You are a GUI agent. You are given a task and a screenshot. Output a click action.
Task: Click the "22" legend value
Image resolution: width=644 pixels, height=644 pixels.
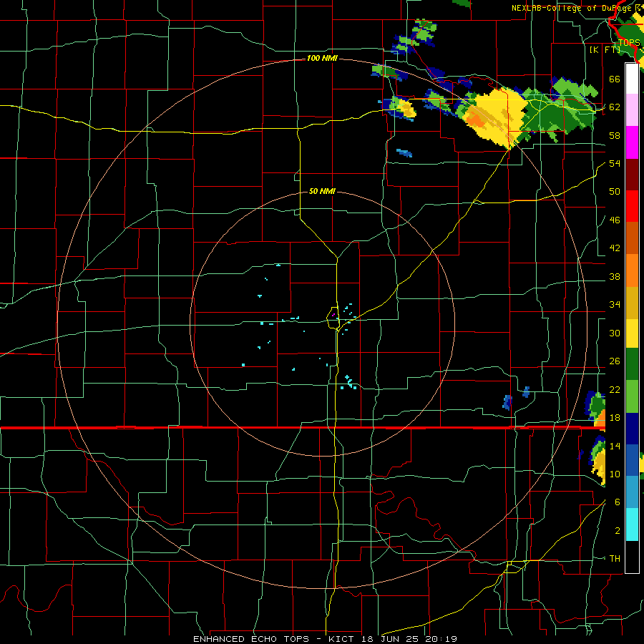(x=615, y=389)
